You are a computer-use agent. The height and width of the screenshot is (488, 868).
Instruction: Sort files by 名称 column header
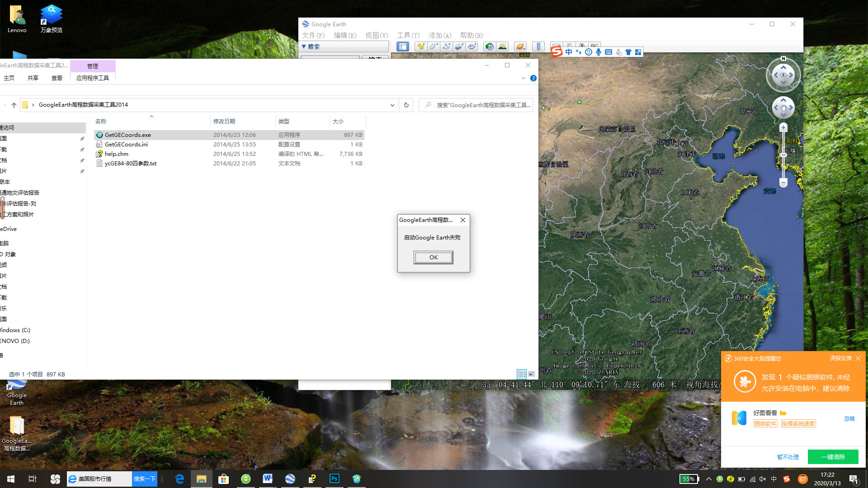pos(151,121)
